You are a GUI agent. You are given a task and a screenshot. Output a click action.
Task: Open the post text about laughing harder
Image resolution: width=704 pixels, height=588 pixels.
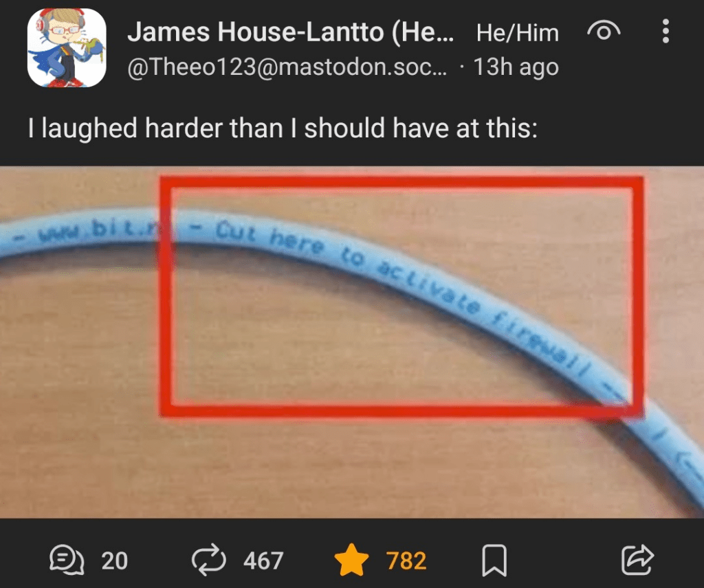(x=283, y=128)
